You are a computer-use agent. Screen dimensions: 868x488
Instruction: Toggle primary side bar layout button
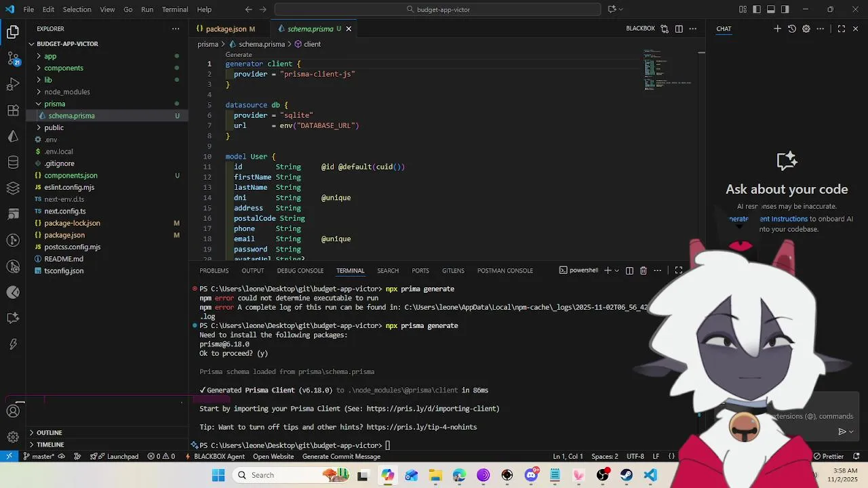(x=757, y=9)
